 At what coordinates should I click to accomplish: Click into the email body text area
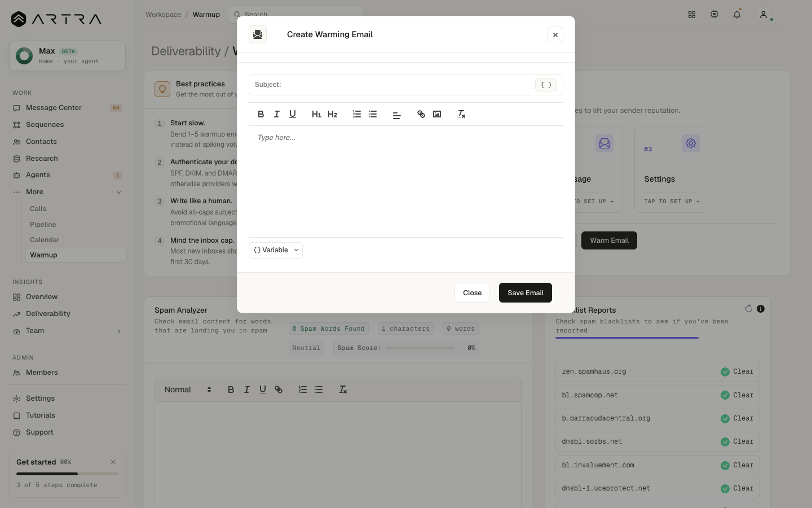(x=406, y=181)
